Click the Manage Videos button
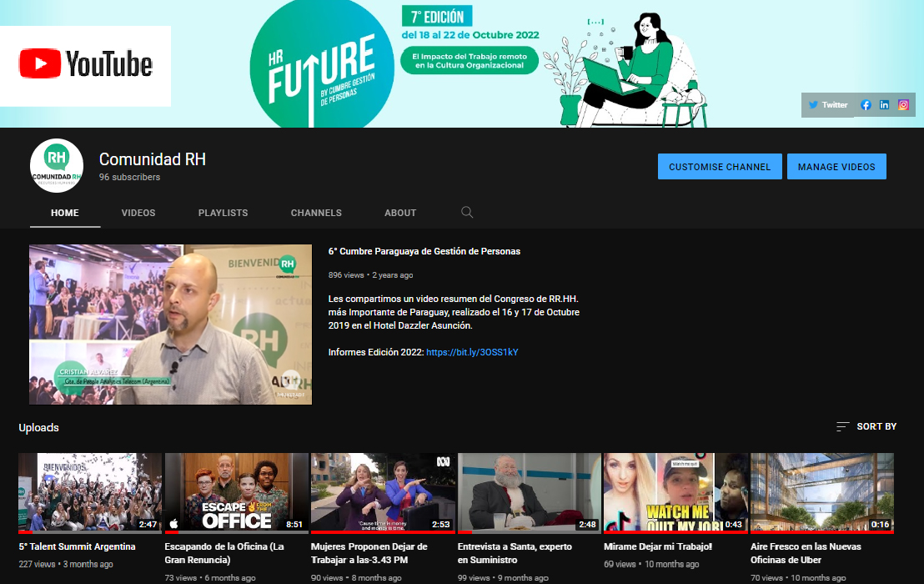The height and width of the screenshot is (584, 924). click(836, 167)
